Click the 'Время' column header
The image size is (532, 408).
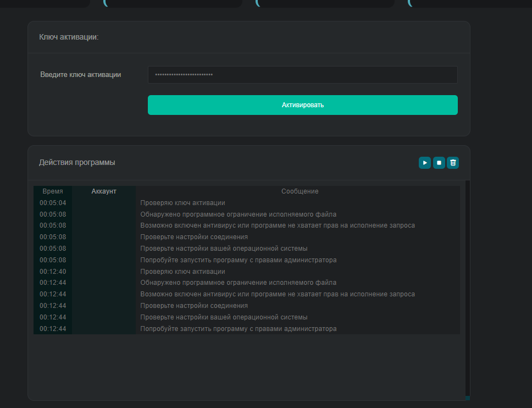click(x=53, y=191)
